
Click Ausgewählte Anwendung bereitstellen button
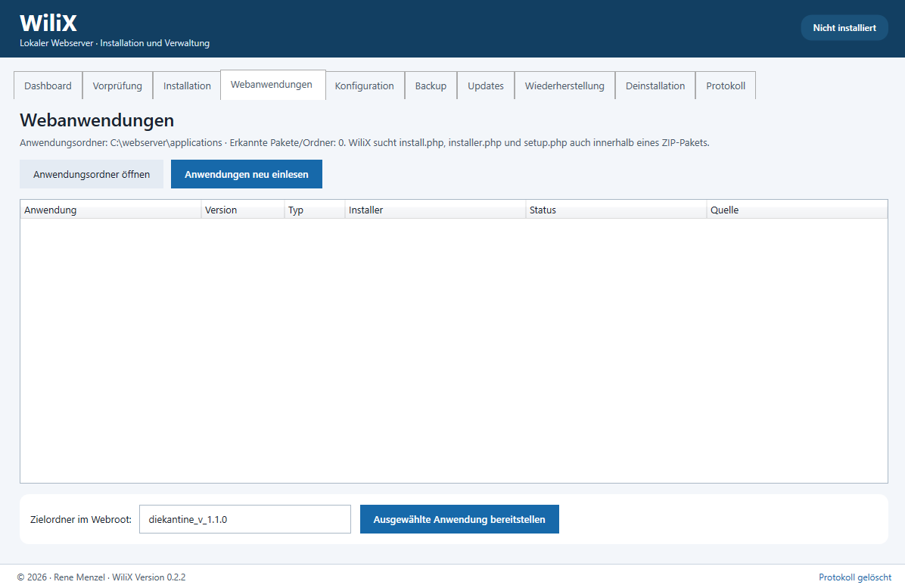tap(459, 519)
